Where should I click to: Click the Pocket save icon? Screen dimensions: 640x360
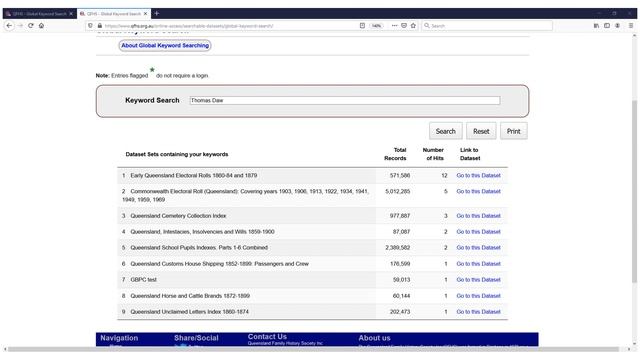404,25
